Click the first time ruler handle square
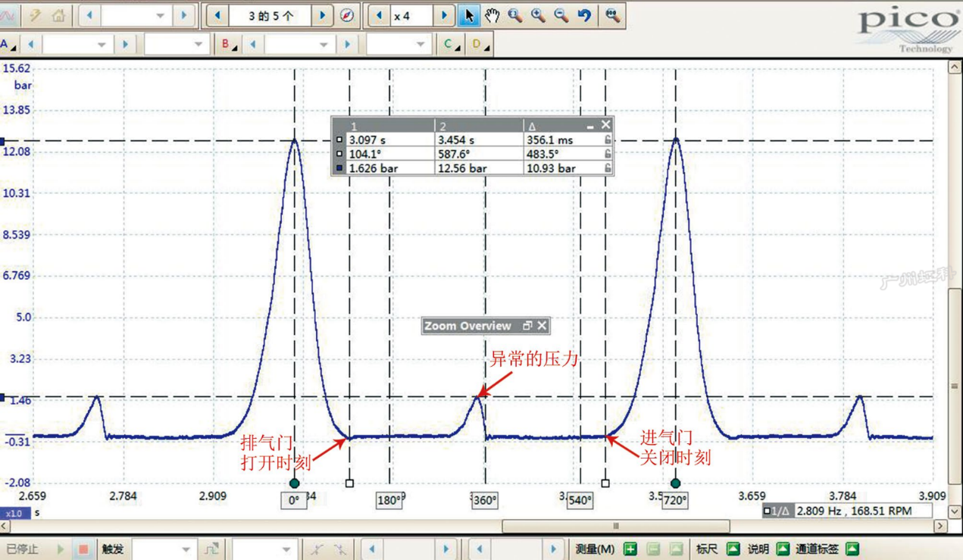Image resolution: width=963 pixels, height=560 pixels. pyautogui.click(x=349, y=483)
